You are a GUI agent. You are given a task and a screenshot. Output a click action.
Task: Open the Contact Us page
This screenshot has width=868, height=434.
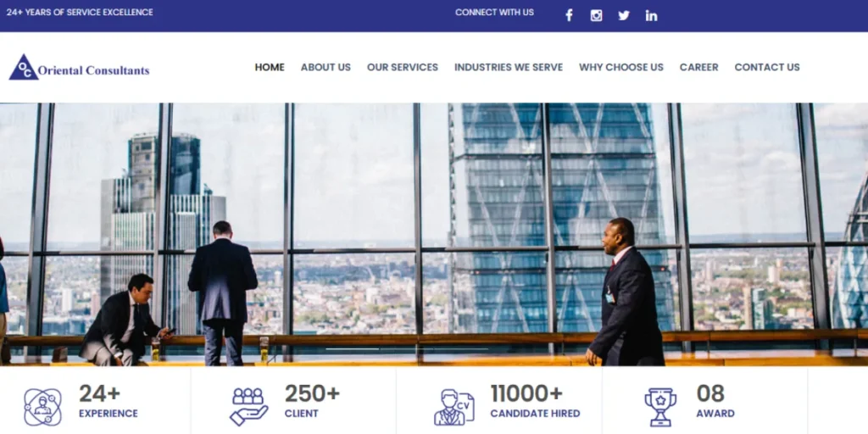tap(767, 68)
